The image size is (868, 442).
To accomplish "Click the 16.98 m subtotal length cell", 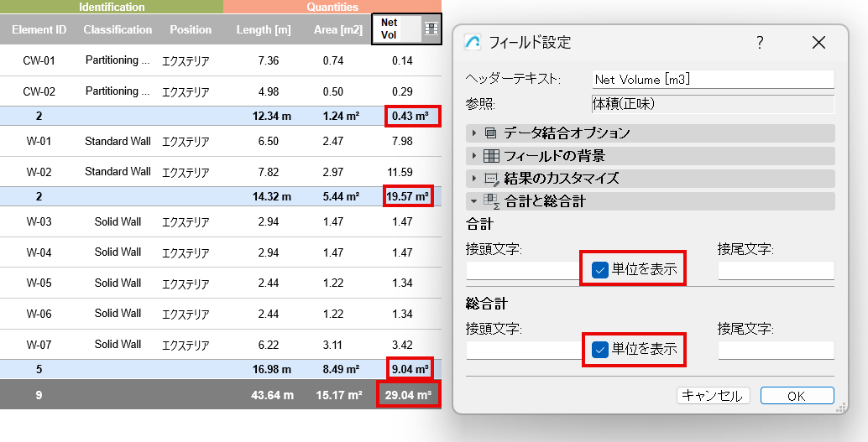I will [x=272, y=368].
